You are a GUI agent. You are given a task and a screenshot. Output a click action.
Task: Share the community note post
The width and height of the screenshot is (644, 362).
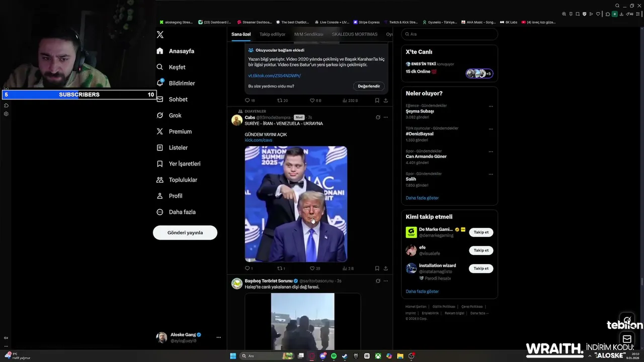[x=386, y=101]
